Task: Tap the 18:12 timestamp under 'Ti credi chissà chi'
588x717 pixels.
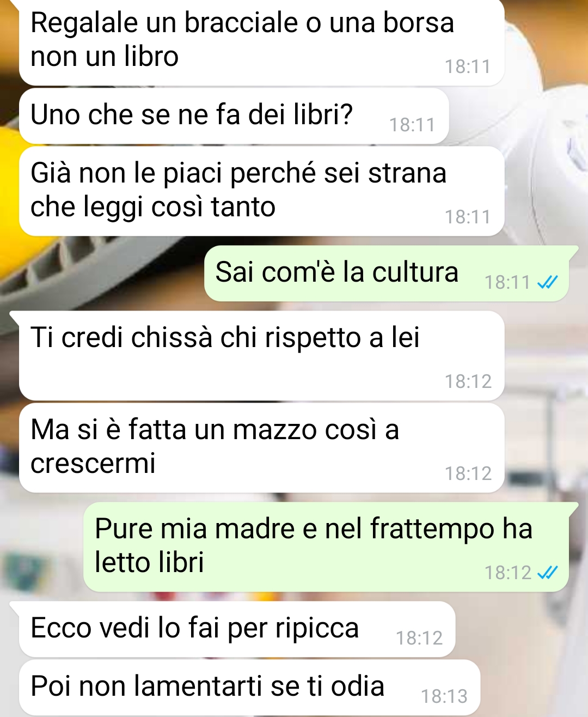Action: [x=468, y=381]
